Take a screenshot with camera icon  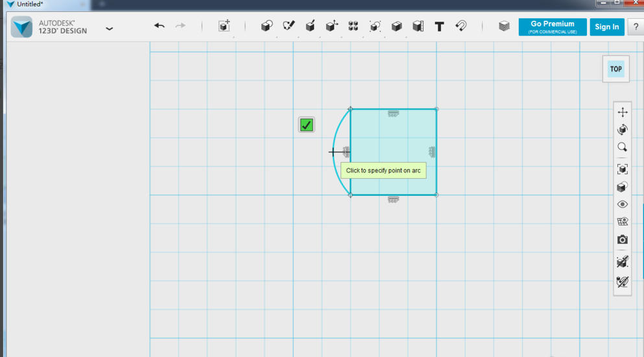pos(622,239)
